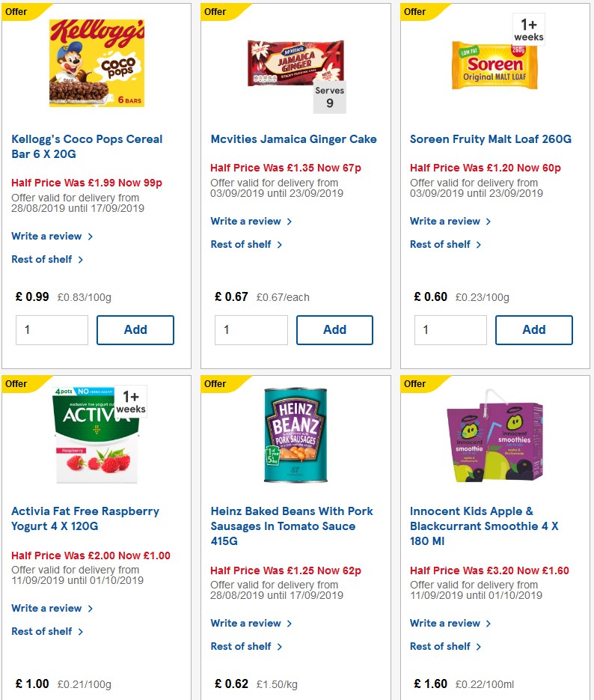Open Soreen Fruity Malt Loaf 260G page

coord(490,139)
